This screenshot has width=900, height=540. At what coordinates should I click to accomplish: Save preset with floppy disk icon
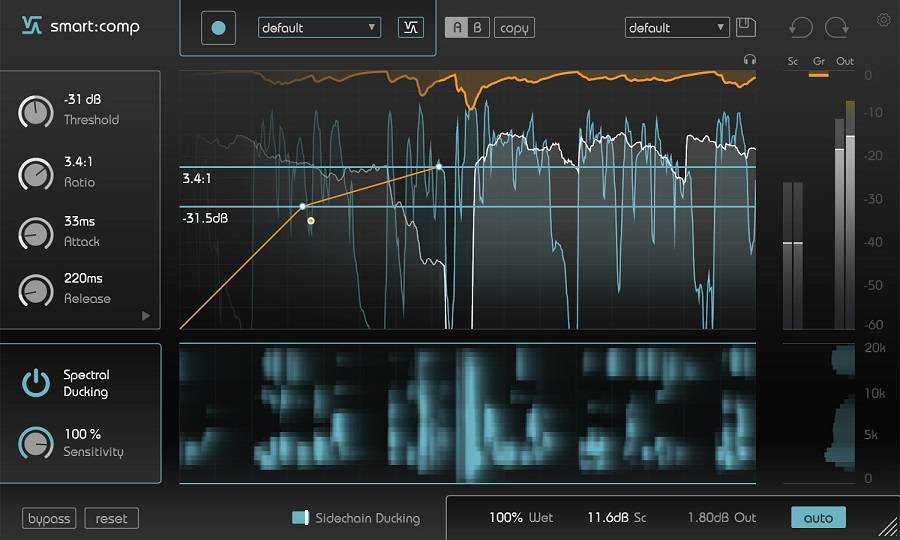[746, 27]
